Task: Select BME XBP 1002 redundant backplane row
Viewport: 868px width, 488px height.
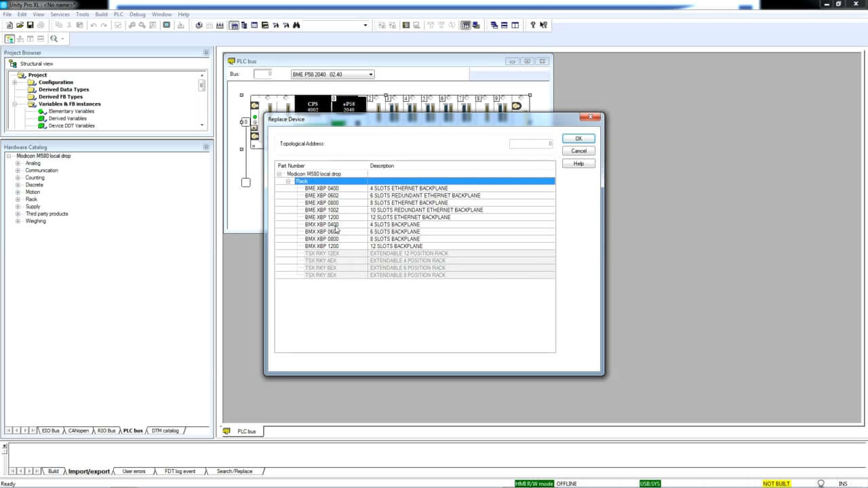Action: (x=415, y=210)
